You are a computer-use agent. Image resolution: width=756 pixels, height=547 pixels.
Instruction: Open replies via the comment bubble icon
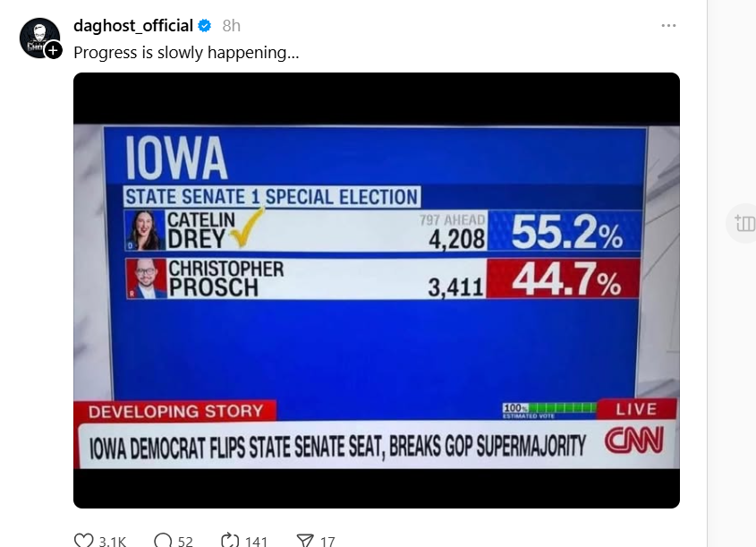click(163, 541)
